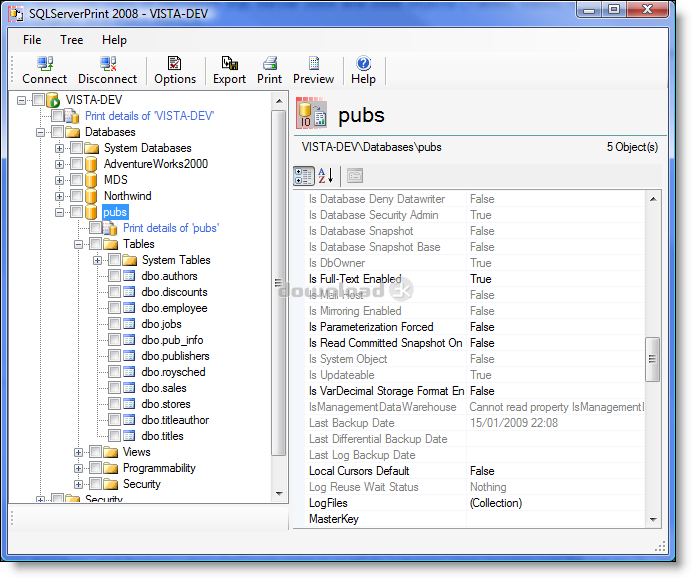The image size is (692, 578).
Task: Click the MDS database icon
Action: tap(91, 180)
